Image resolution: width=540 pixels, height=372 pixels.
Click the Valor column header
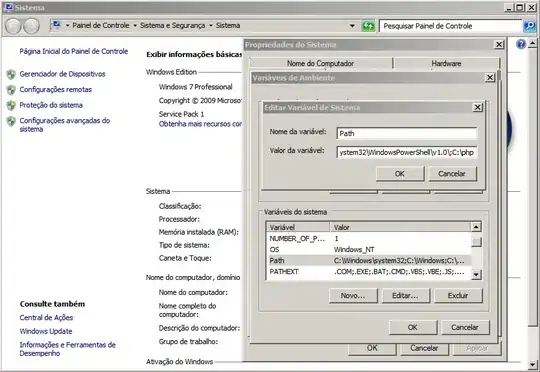coord(400,227)
